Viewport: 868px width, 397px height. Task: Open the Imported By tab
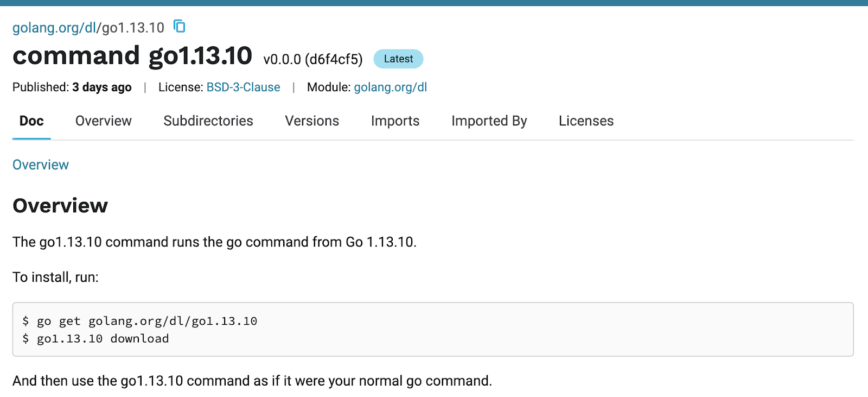click(x=488, y=121)
